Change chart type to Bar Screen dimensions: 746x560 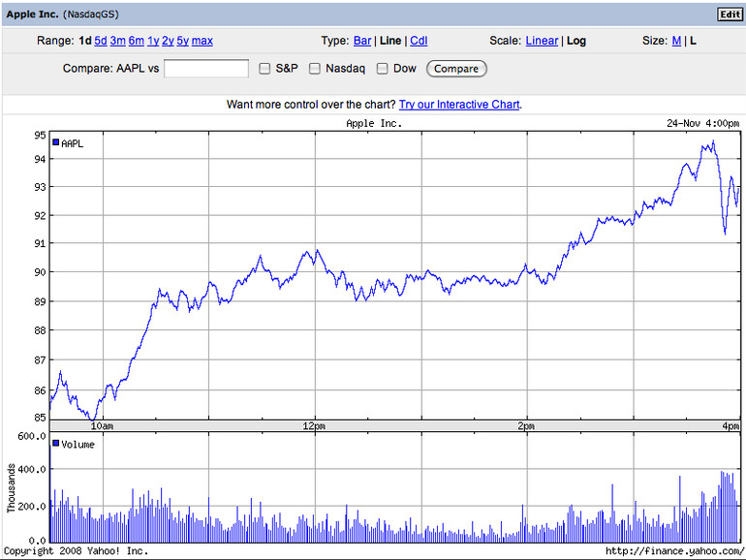362,41
